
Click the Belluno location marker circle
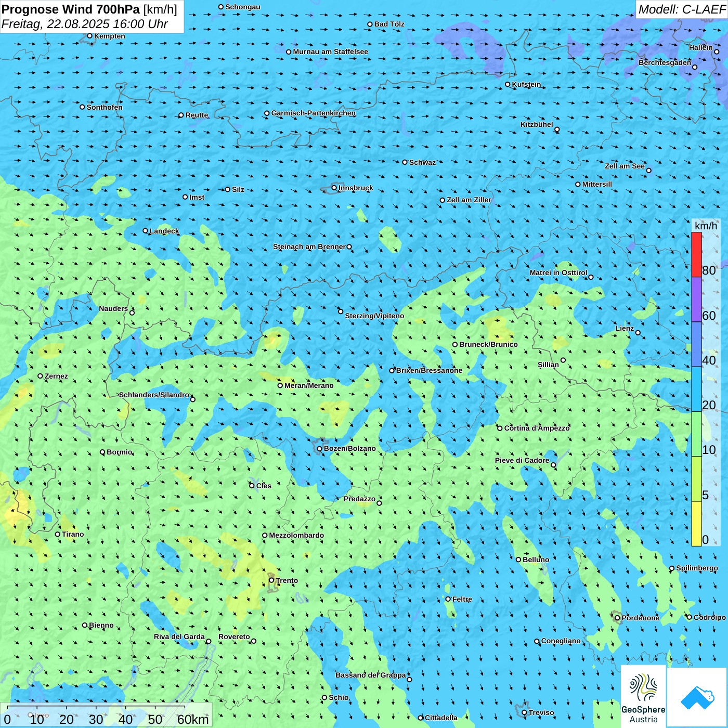tap(518, 560)
